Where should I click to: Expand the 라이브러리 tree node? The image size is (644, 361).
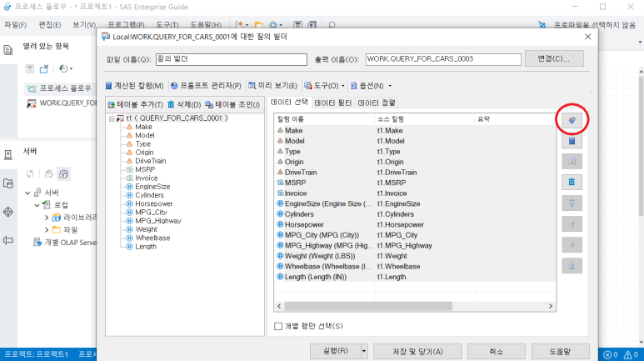(x=47, y=218)
